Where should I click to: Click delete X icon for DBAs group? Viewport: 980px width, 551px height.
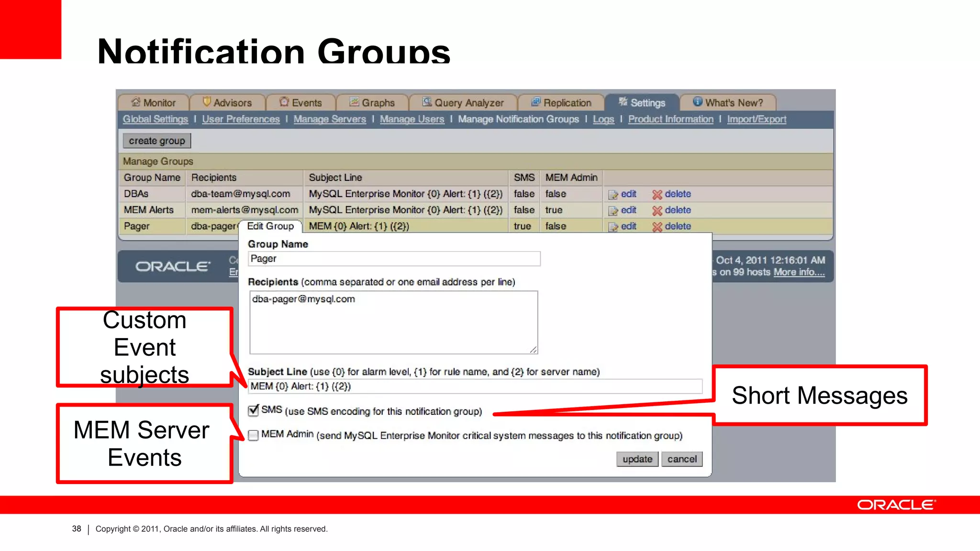tap(657, 195)
